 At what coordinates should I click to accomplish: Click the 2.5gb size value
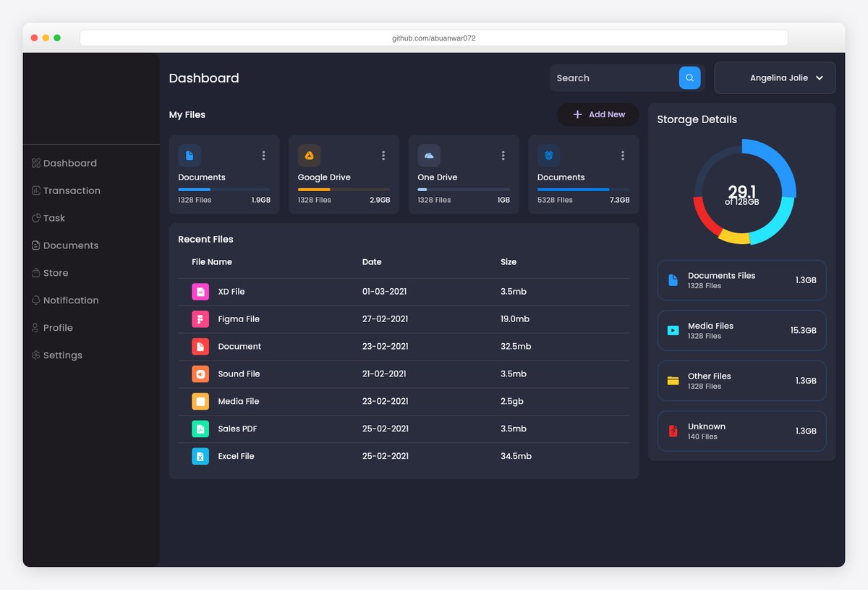tap(512, 402)
